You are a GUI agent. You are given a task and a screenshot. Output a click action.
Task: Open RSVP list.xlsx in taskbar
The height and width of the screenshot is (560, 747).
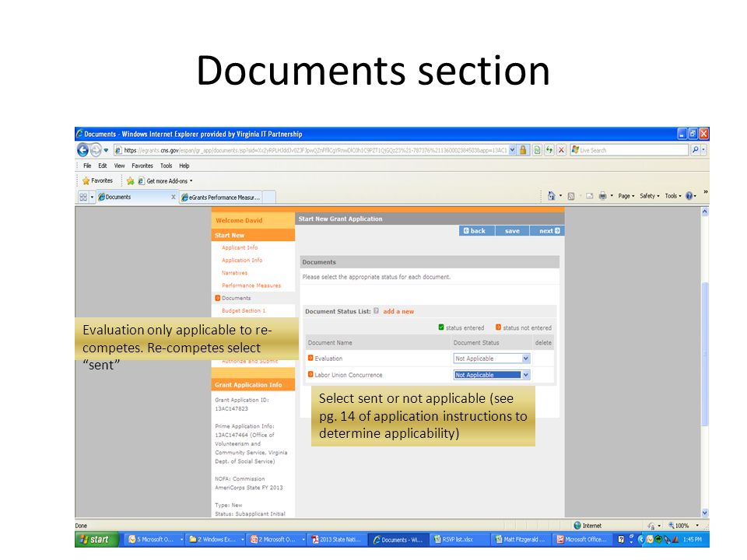pyautogui.click(x=460, y=540)
